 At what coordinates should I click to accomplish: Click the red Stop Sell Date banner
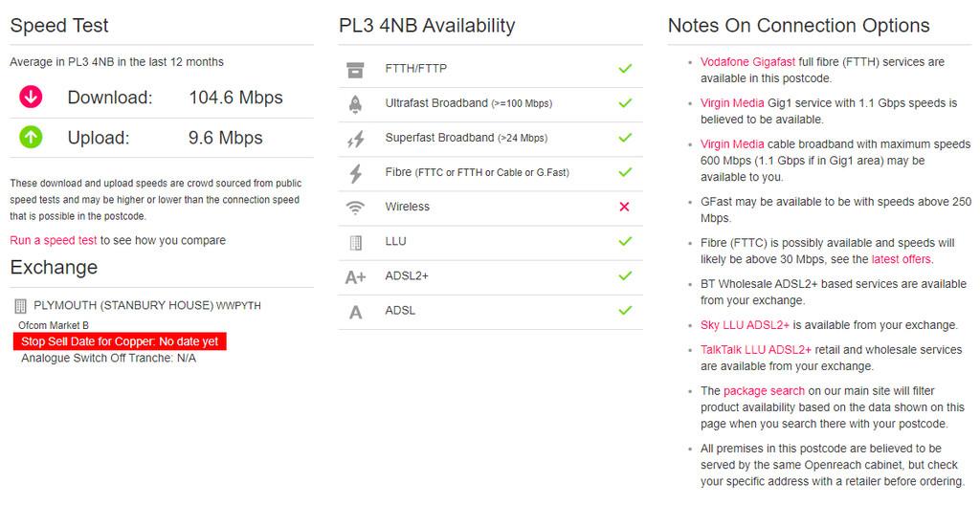point(120,341)
